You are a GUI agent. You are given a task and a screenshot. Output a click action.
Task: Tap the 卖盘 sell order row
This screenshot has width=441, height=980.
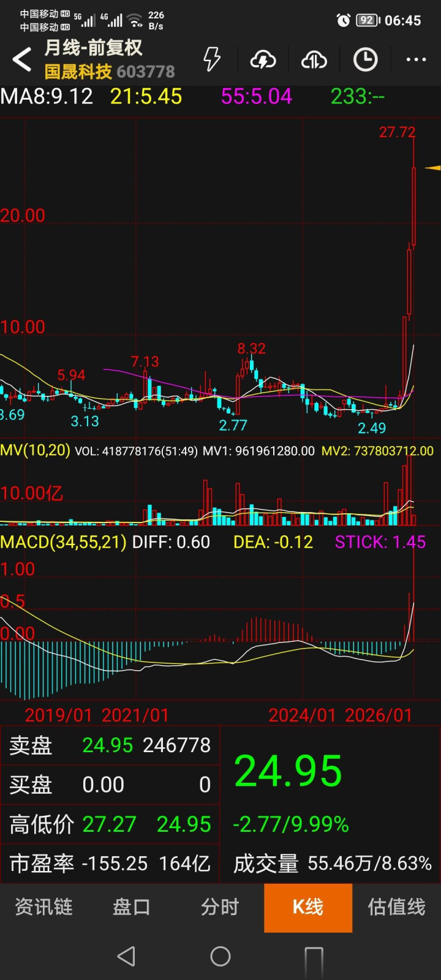point(110,745)
